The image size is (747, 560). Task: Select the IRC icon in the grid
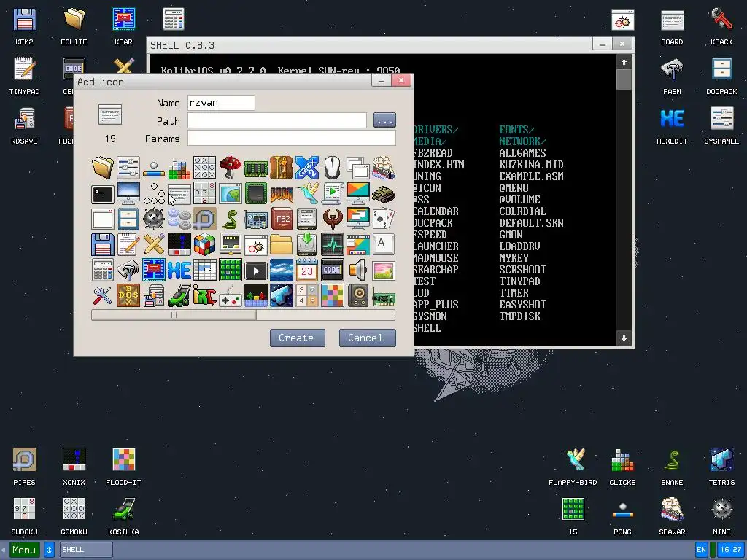click(x=205, y=296)
